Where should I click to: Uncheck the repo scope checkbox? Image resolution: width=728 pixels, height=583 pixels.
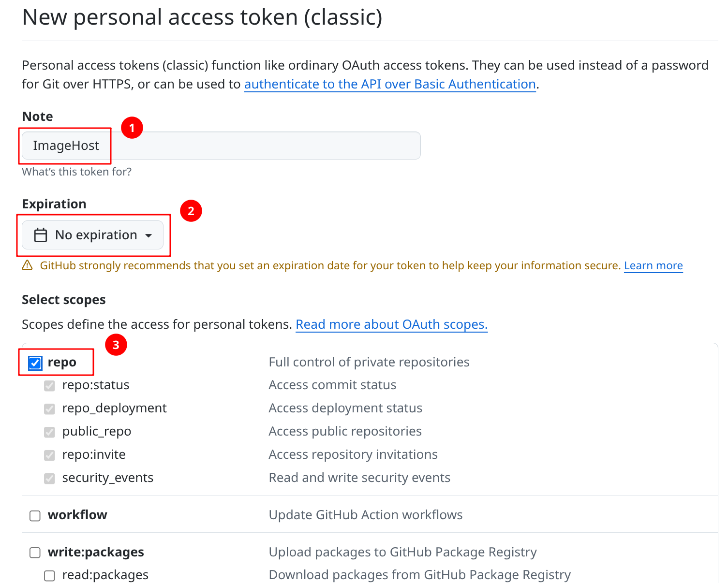click(x=35, y=363)
